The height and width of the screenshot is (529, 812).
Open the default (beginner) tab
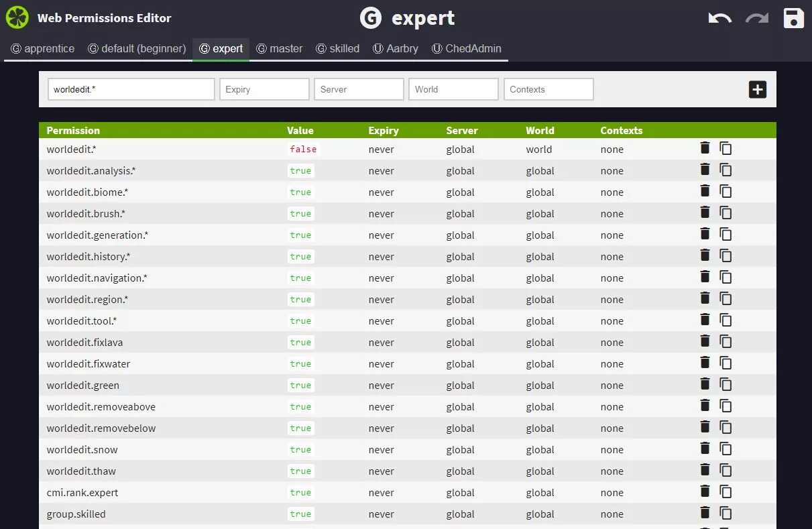(x=137, y=49)
